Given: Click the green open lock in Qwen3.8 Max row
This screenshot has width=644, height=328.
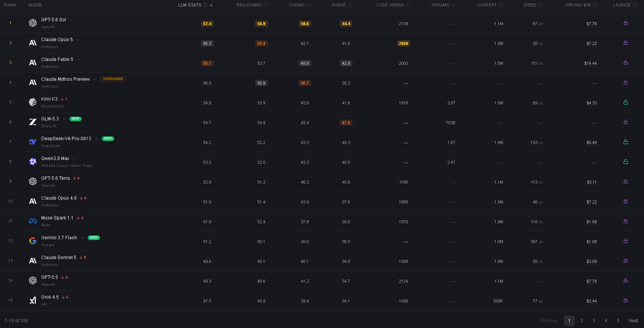Looking at the screenshot, I should pyautogui.click(x=626, y=162).
